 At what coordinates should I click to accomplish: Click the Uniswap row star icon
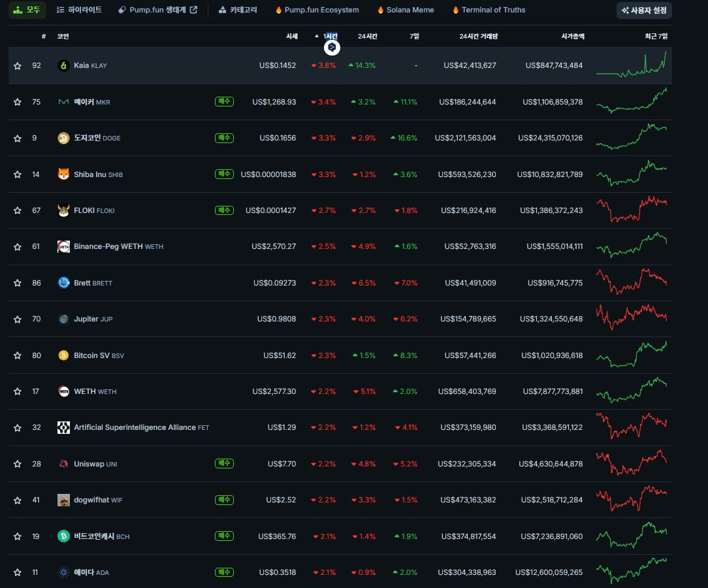coord(18,464)
